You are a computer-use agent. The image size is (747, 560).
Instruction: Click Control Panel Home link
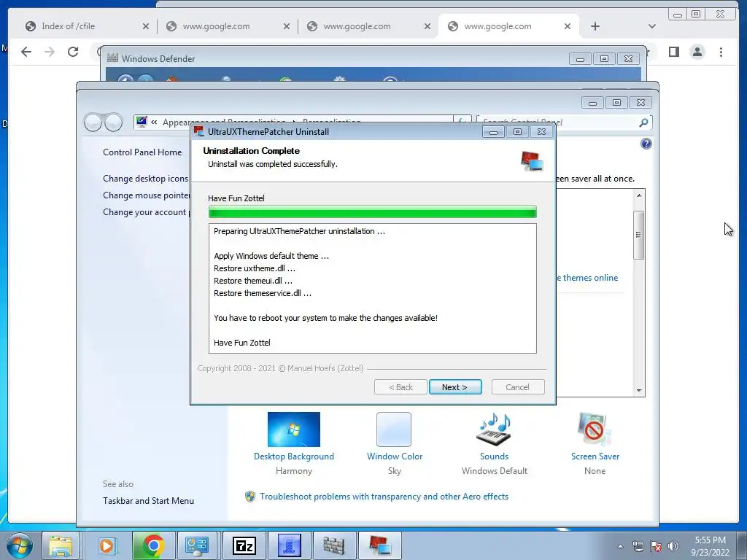point(142,152)
